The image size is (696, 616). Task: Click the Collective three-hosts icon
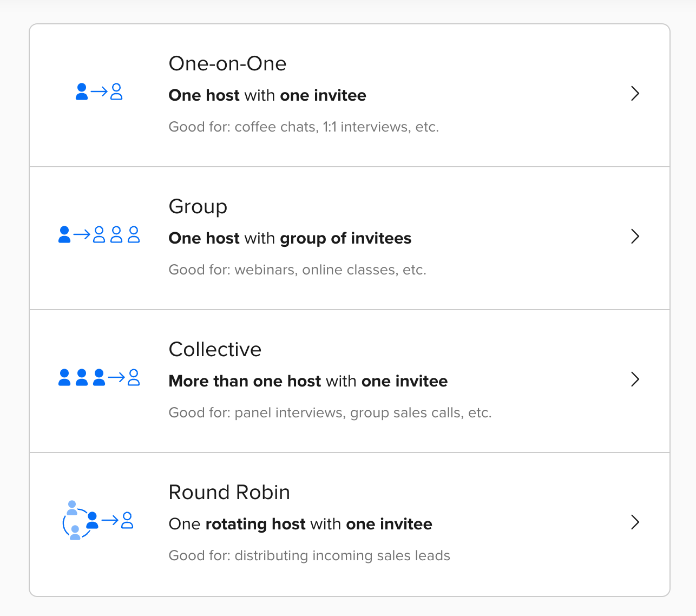click(x=99, y=377)
